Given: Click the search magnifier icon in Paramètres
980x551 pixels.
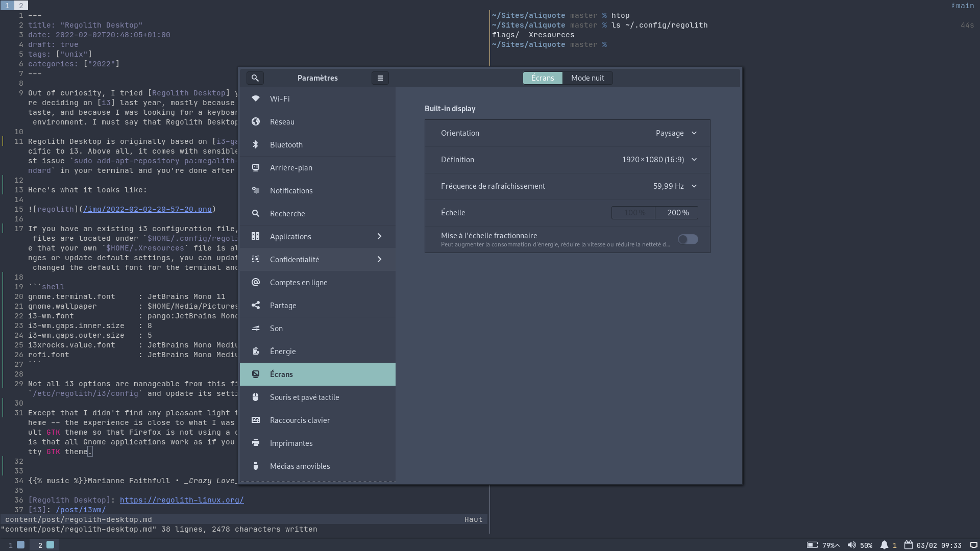Looking at the screenshot, I should [x=255, y=78].
